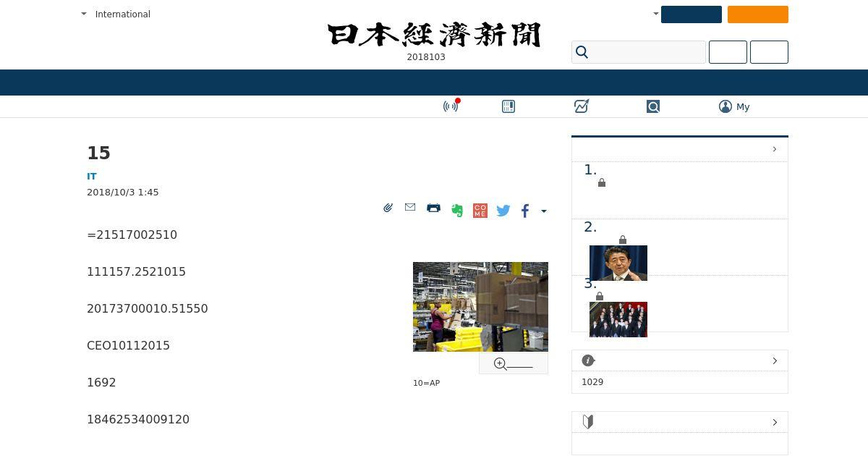Click the date '2018/10/3 1:45'
This screenshot has height=456, width=868.
(123, 193)
